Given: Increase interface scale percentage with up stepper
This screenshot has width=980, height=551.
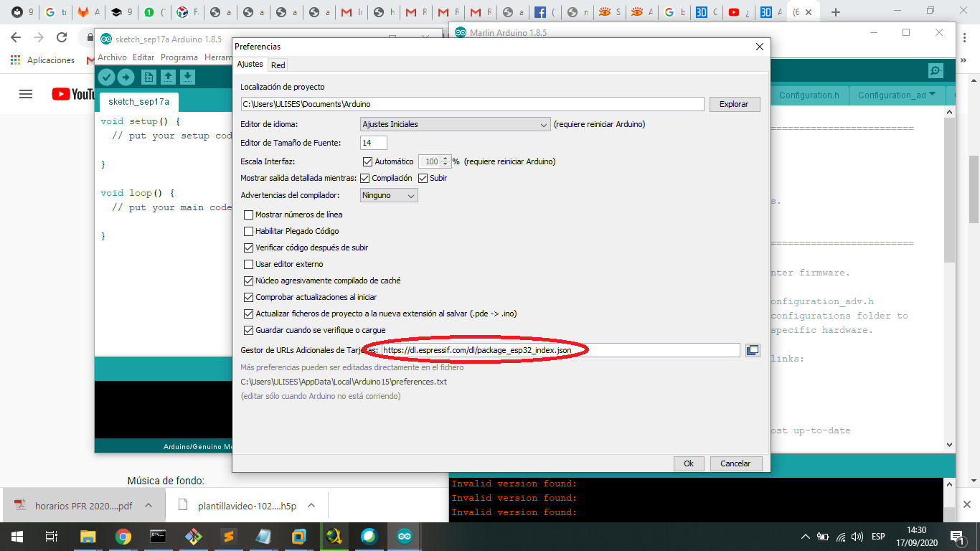Looking at the screenshot, I should pyautogui.click(x=446, y=159).
